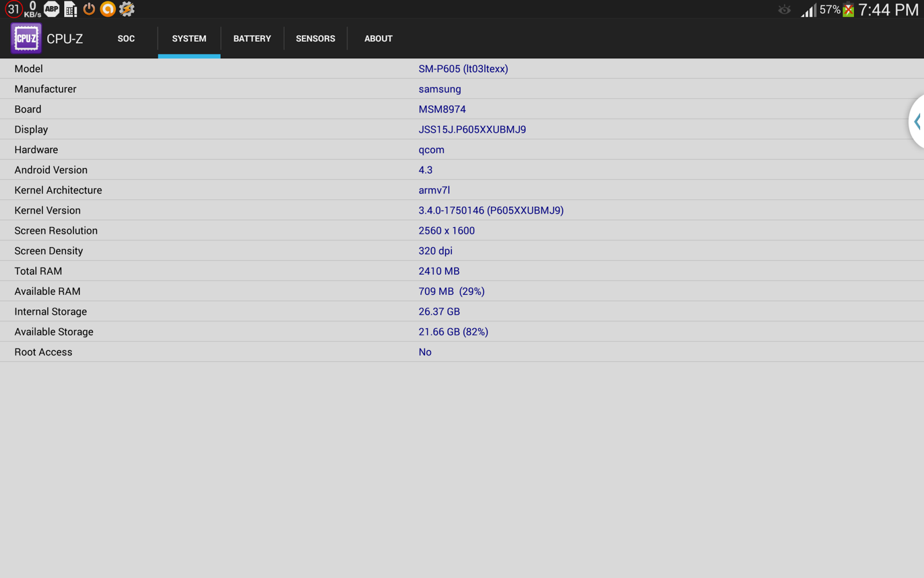Tap the ABP Adblock notification icon
This screenshot has height=578, width=924.
pyautogui.click(x=52, y=9)
